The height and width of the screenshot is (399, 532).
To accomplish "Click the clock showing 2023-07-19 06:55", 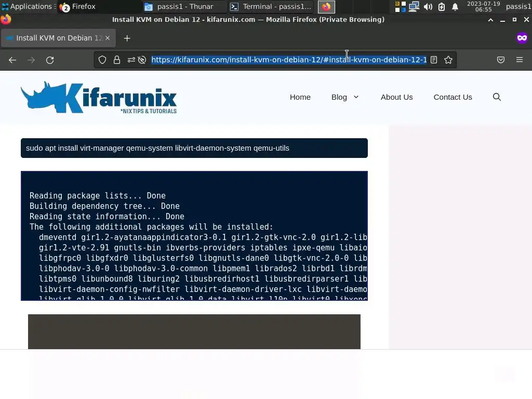I will (x=484, y=6).
